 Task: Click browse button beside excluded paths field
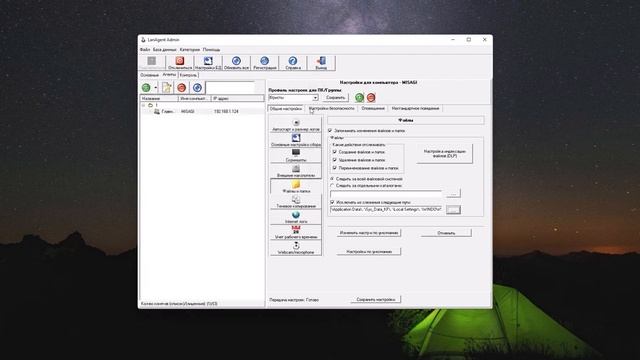tap(453, 209)
